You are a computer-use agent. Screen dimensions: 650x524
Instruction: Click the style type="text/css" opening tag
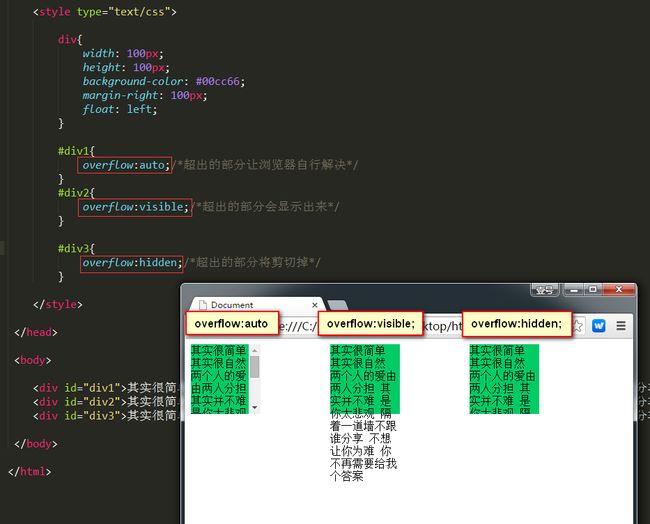(104, 12)
